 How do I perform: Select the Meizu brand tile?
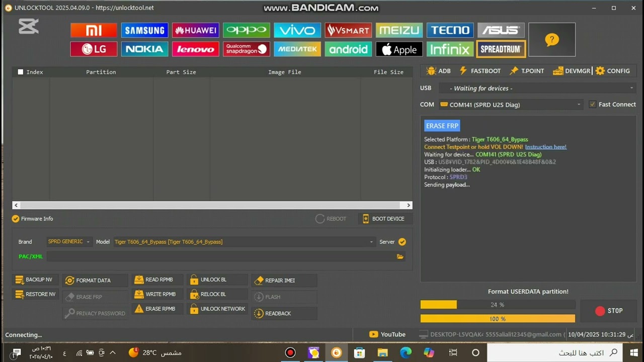(399, 30)
